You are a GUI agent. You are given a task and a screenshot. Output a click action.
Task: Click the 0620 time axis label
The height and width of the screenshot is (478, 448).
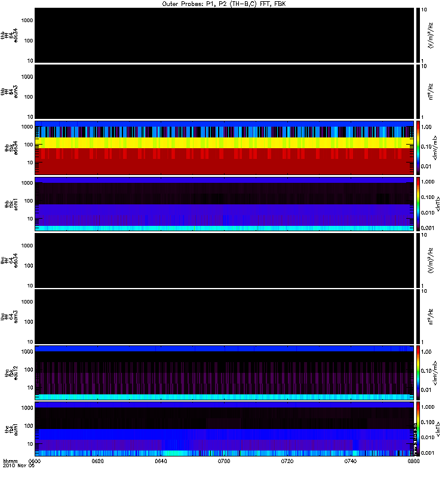coord(97,461)
